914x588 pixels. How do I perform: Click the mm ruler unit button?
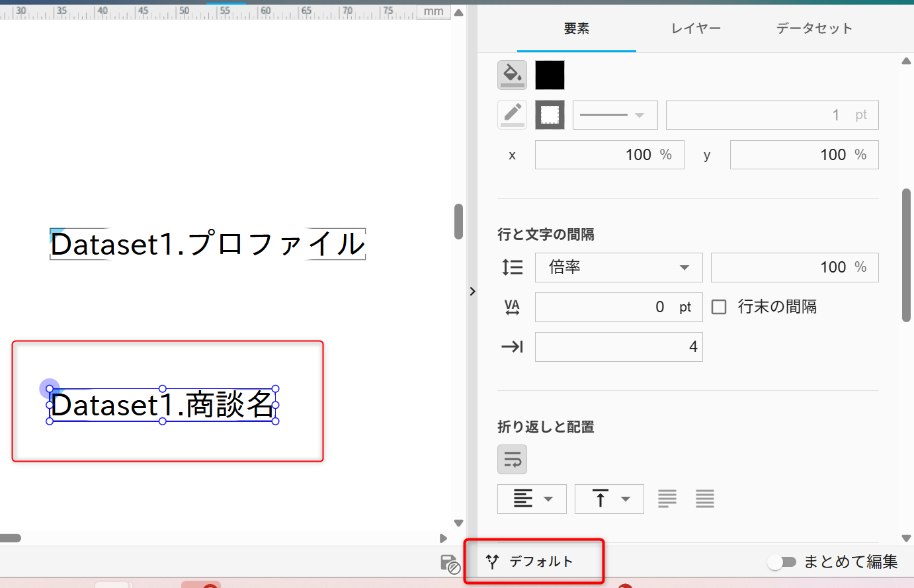pos(434,11)
